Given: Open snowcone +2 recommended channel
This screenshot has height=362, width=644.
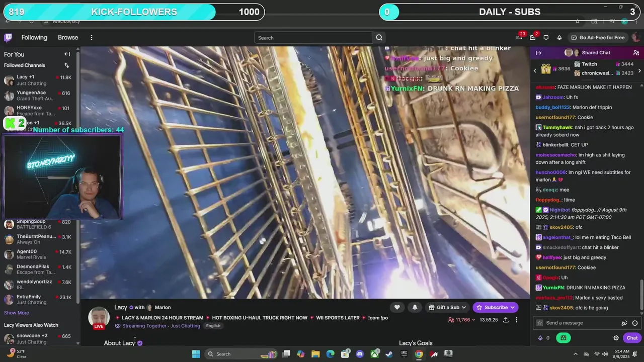Looking at the screenshot, I should click(38, 339).
